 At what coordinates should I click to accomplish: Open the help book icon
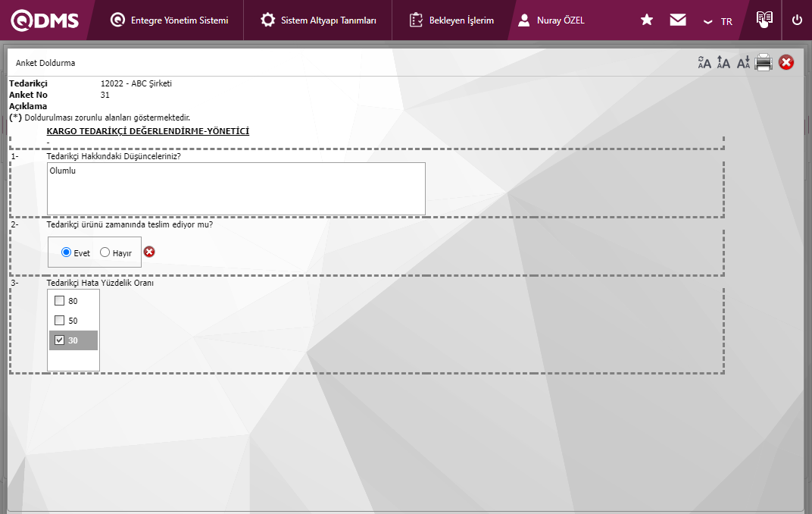click(764, 19)
